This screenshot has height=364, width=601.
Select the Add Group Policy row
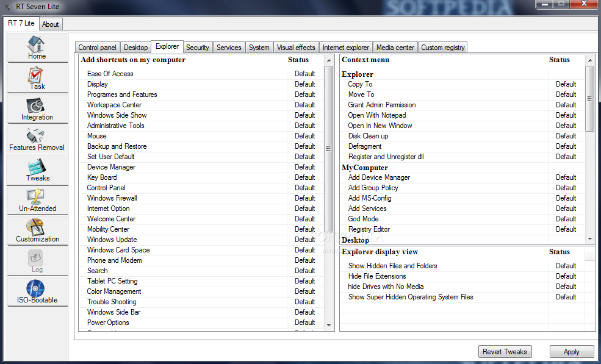coord(462,187)
